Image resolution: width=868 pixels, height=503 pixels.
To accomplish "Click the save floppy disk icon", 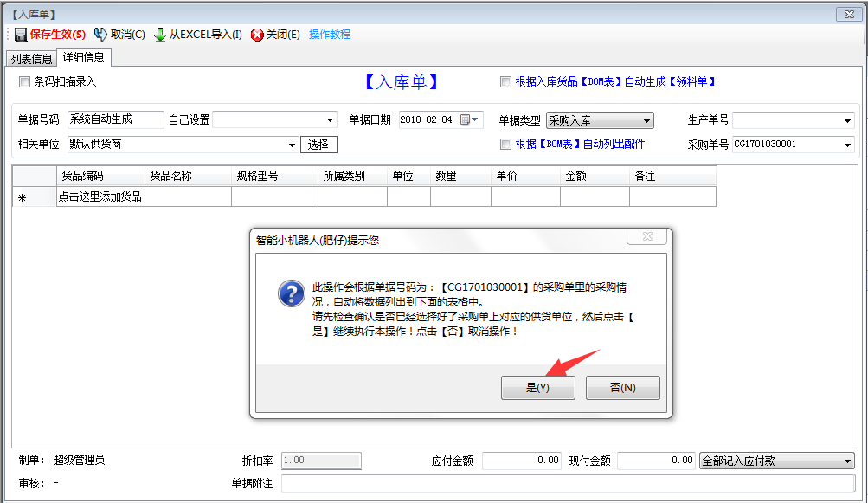I will click(20, 35).
